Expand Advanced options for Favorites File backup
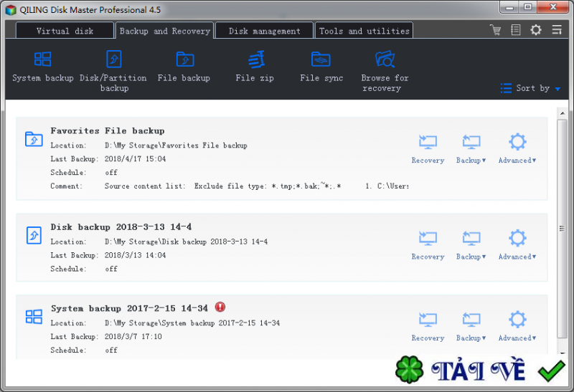The height and width of the screenshot is (392, 574). click(517, 149)
